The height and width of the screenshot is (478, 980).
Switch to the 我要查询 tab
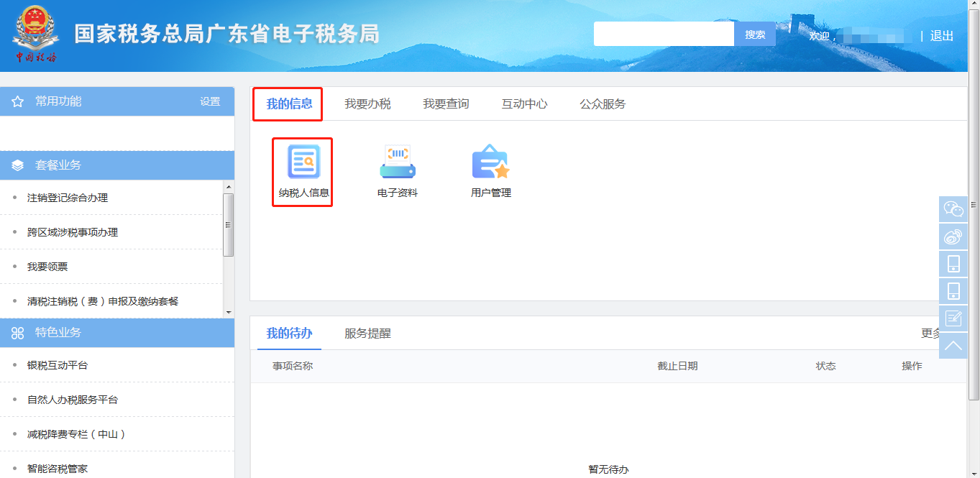[446, 104]
